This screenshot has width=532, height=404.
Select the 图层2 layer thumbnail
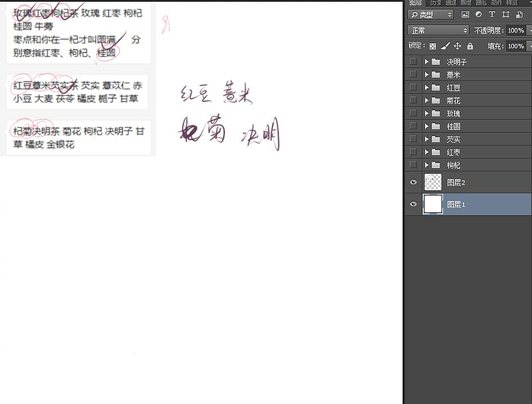click(433, 183)
